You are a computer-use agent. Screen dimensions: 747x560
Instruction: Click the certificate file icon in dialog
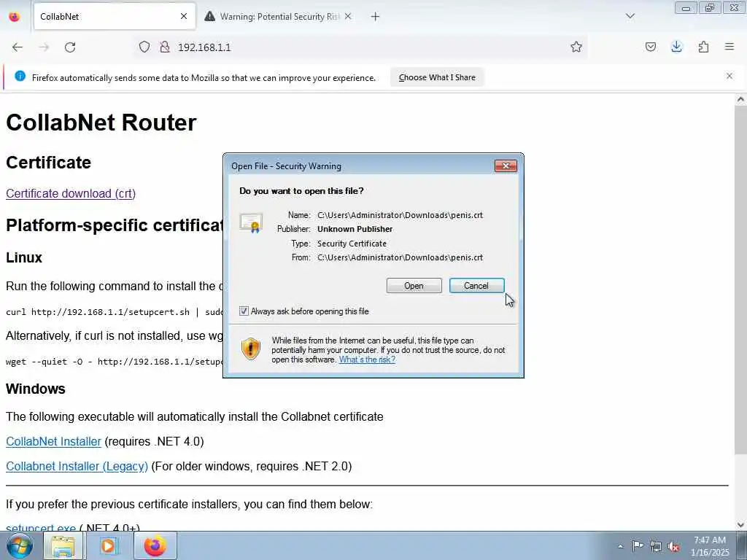(x=251, y=223)
